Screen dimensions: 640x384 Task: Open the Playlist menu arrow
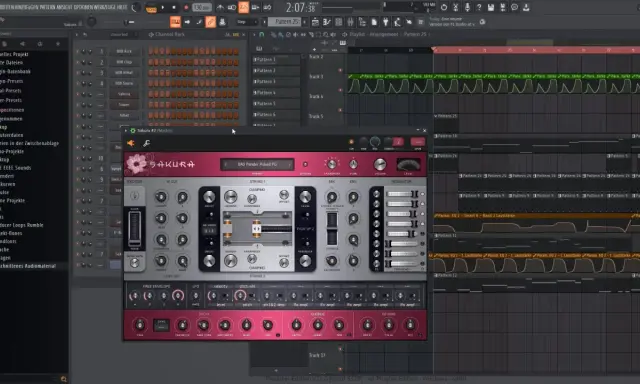254,35
